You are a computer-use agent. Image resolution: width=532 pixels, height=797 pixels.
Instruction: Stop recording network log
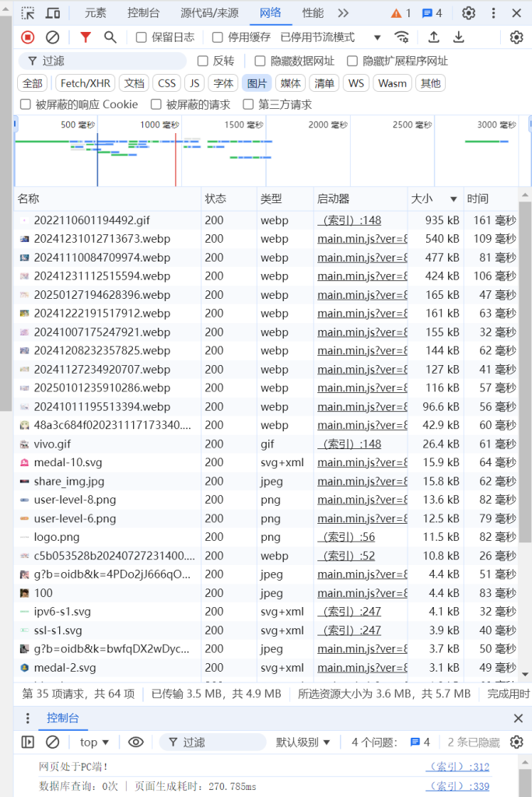(28, 37)
